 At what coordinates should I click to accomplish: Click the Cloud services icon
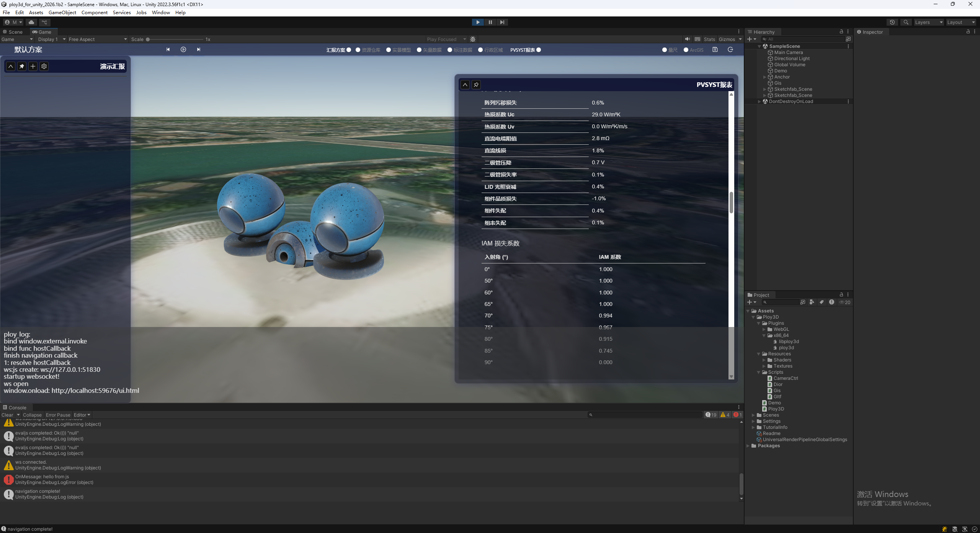31,22
